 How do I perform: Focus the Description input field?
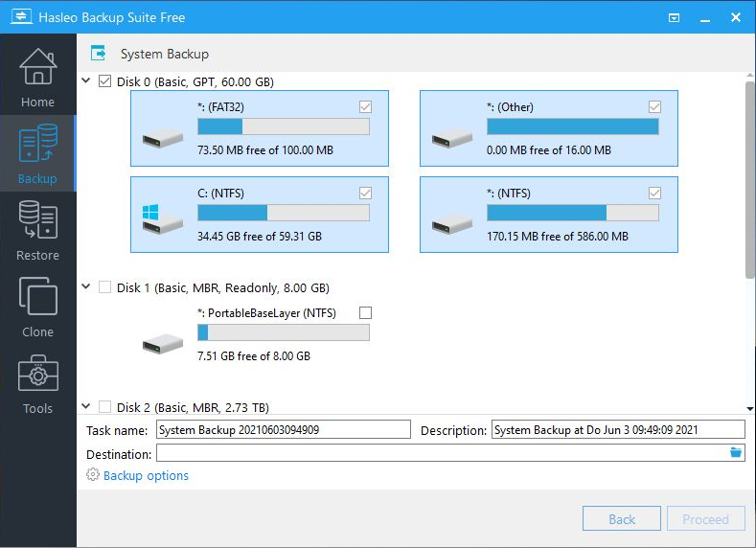618,429
